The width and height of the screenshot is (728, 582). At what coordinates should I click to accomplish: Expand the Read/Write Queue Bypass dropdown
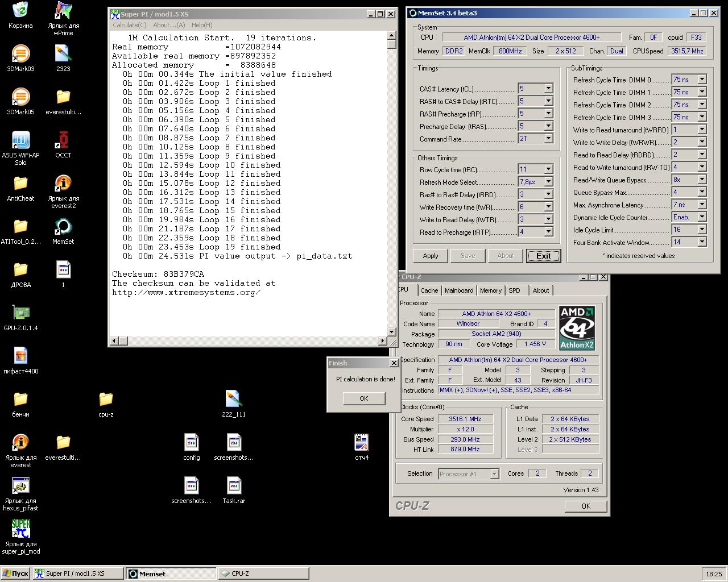tap(702, 180)
